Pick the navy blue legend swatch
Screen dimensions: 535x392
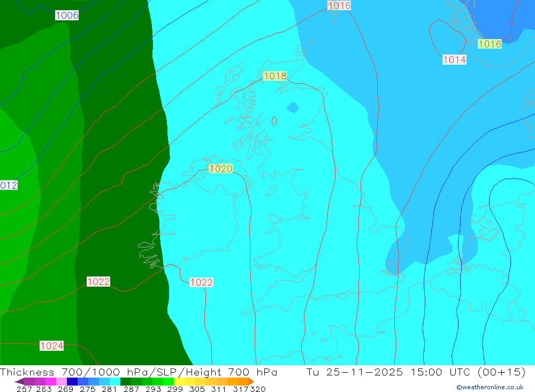[x=72, y=381]
